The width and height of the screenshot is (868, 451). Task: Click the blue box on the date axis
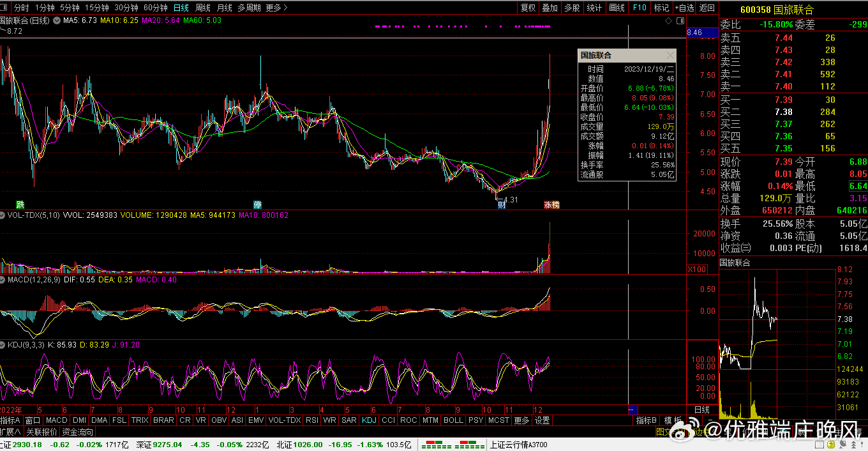632,409
